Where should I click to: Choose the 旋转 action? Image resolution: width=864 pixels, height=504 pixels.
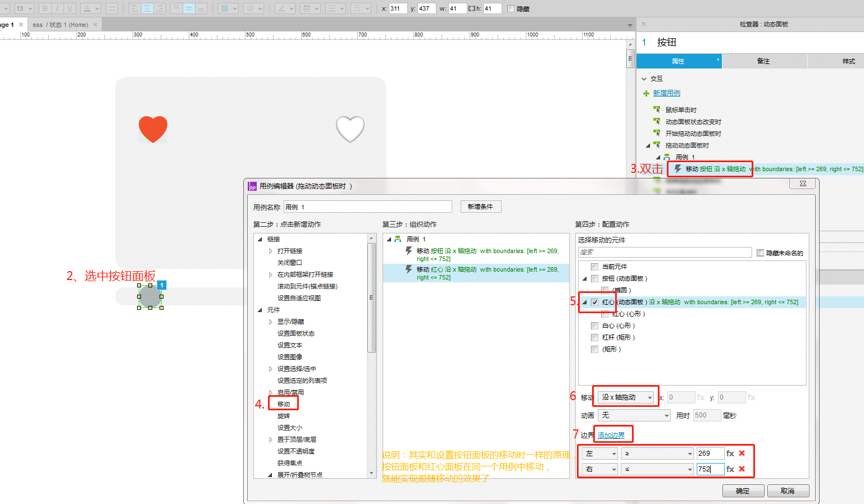tap(284, 416)
